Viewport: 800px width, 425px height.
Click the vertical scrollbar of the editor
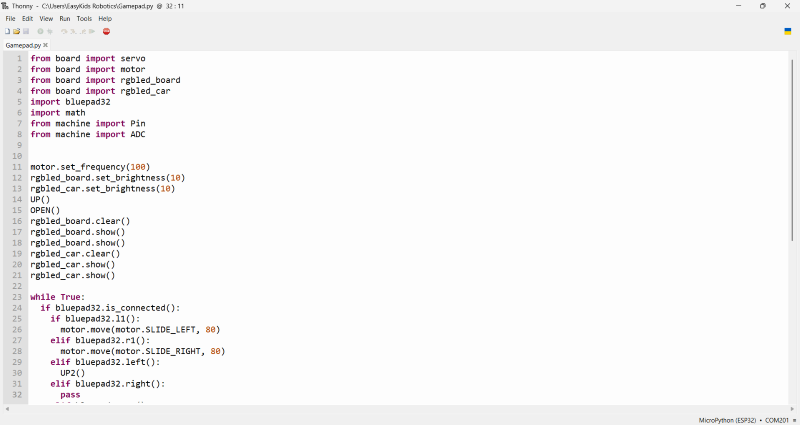[794, 150]
